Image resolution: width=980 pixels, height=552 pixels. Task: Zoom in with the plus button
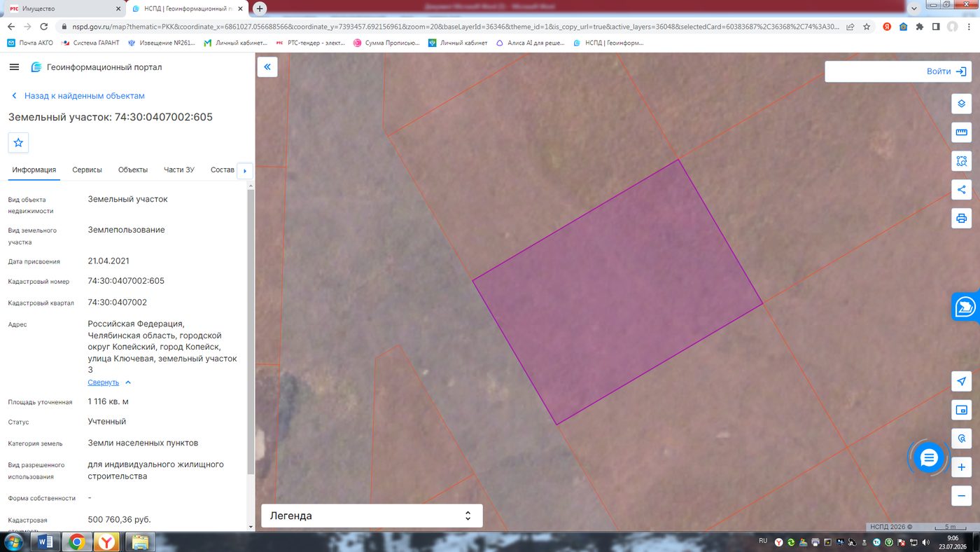(x=961, y=467)
